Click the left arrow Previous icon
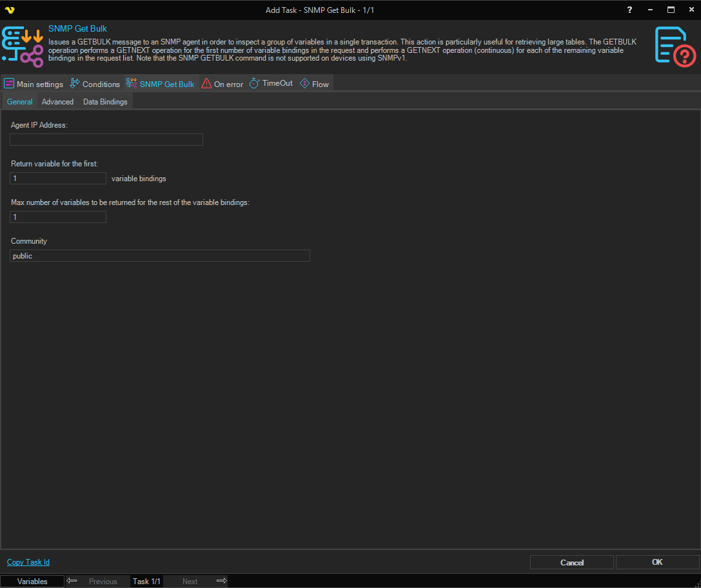701x588 pixels. click(72, 581)
